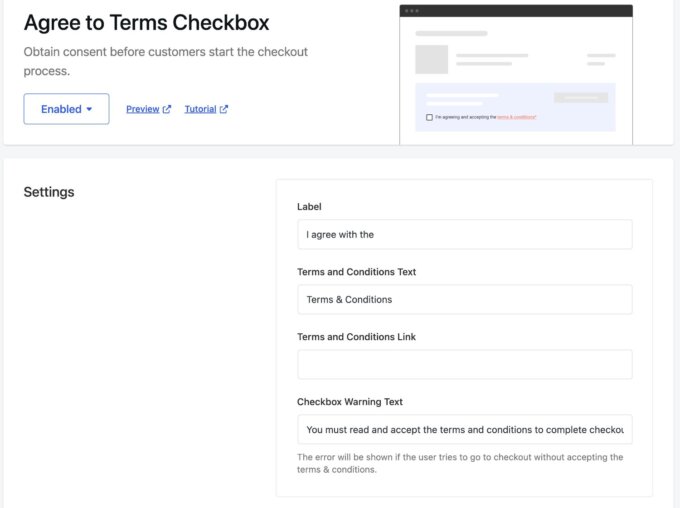Click the checkbox in the preview illustration

[429, 117]
